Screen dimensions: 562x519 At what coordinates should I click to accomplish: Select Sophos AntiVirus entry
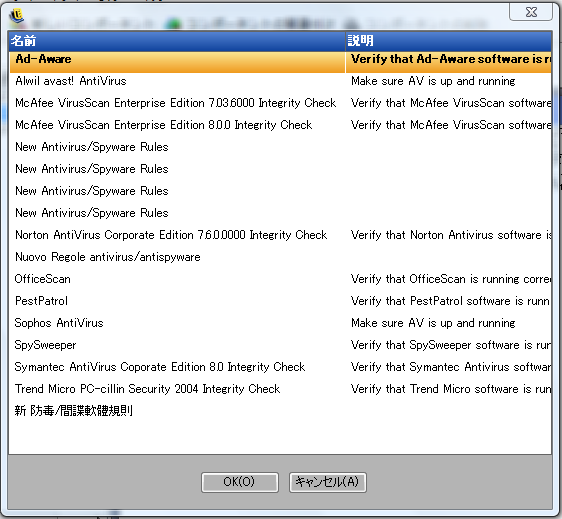coord(280,323)
